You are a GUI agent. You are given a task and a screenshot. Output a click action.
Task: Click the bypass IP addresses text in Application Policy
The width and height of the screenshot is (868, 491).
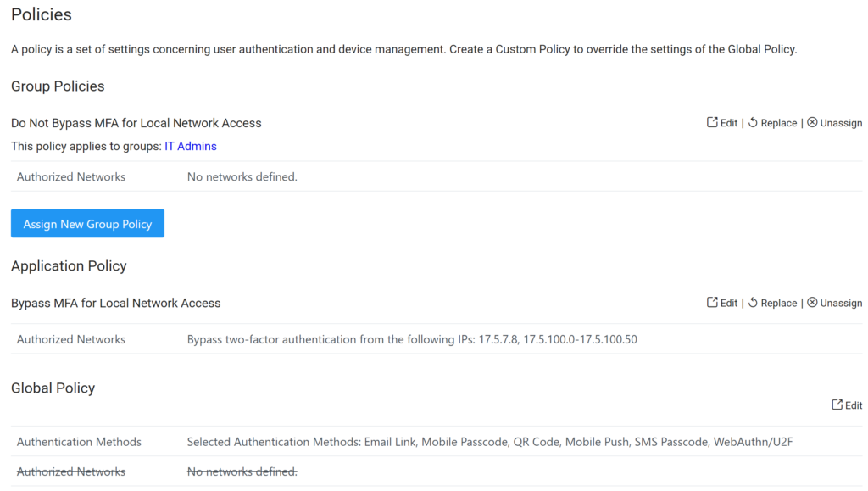pyautogui.click(x=412, y=339)
